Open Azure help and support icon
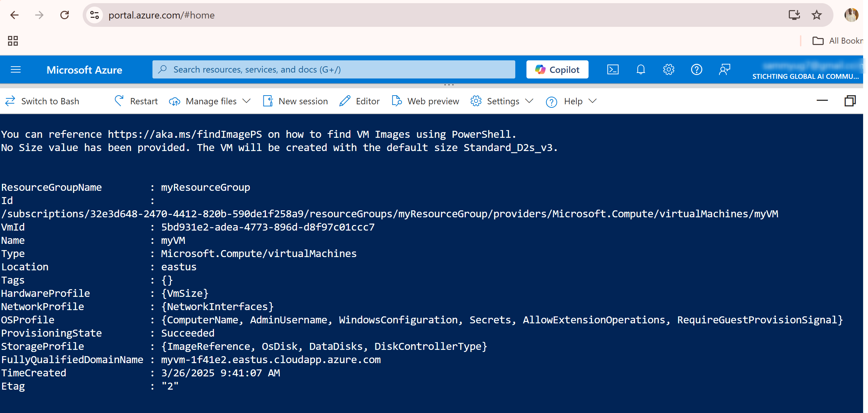 tap(697, 69)
